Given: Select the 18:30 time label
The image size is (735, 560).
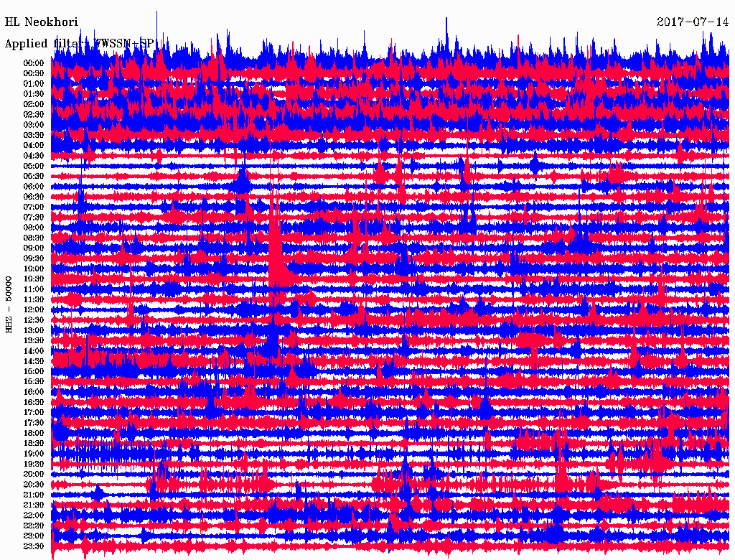Looking at the screenshot, I should coord(34,443).
